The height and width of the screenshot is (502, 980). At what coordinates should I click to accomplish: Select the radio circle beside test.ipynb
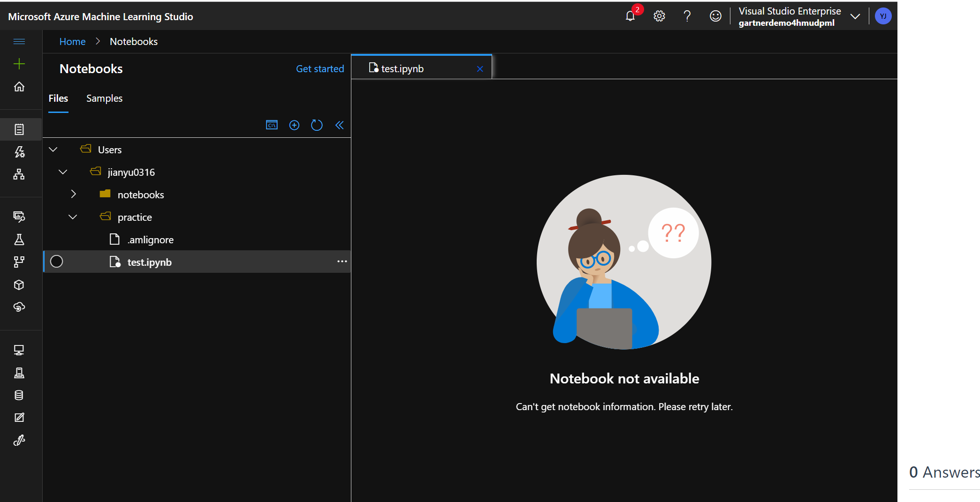pos(57,262)
